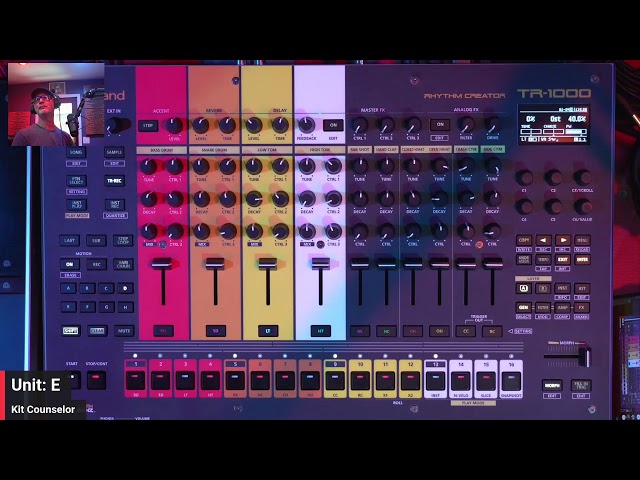The width and height of the screenshot is (640, 480).
Task: Click the Accent LEVEL knob
Action: coord(175,126)
